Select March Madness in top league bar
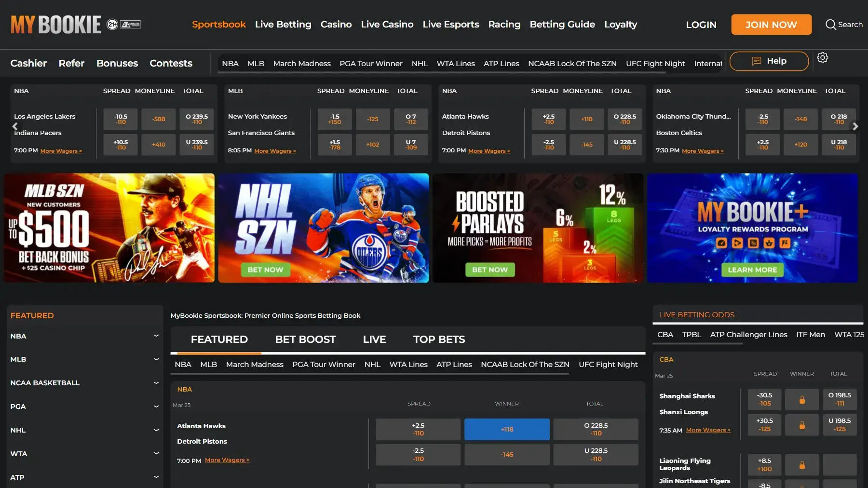 [x=302, y=64]
